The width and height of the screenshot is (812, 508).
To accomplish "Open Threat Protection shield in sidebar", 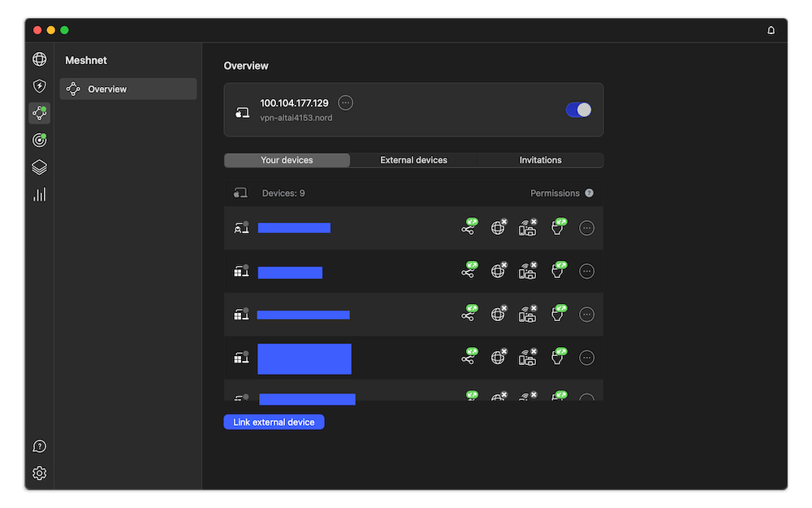I will pos(39,86).
